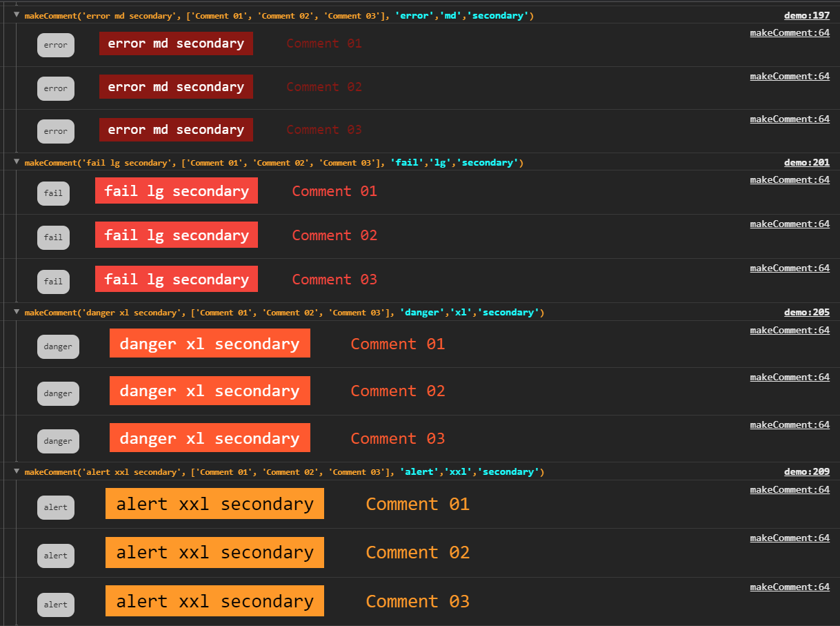This screenshot has width=840, height=626.
Task: Select 'alert xxl secondary' label on Comment 01 row
Action: (x=214, y=504)
